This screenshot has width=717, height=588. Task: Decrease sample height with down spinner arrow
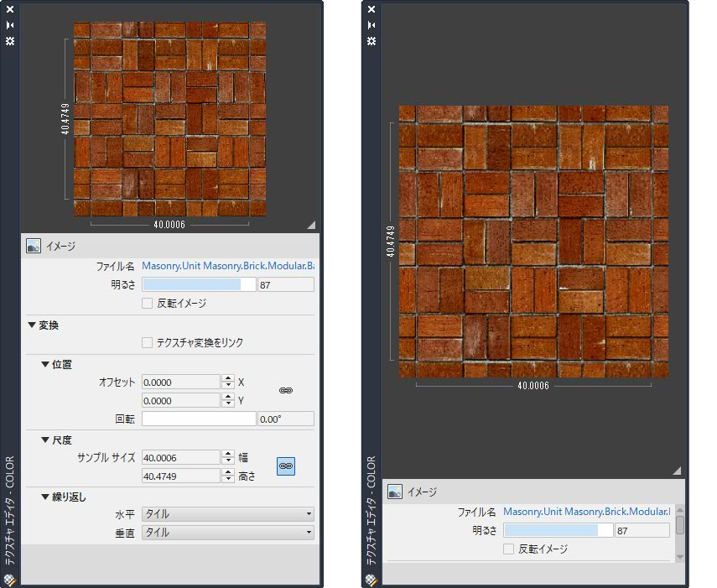click(x=228, y=480)
